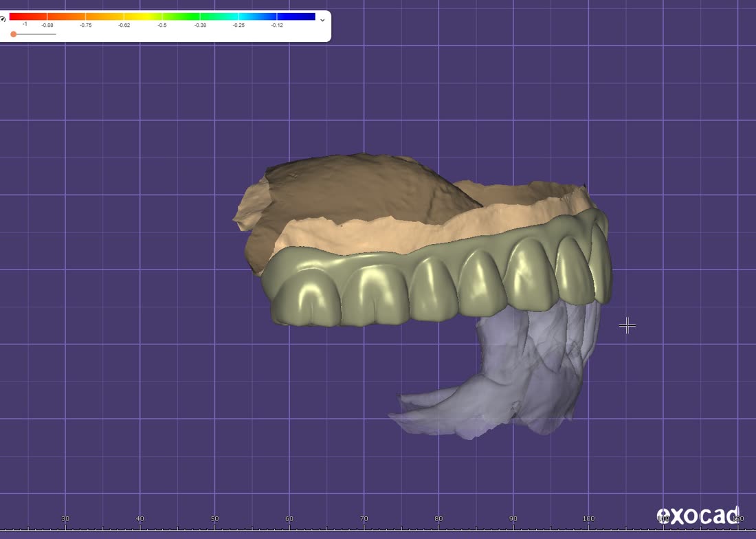Click the orange slider handle under the scale
Image resolution: width=756 pixels, height=539 pixels.
14,34
